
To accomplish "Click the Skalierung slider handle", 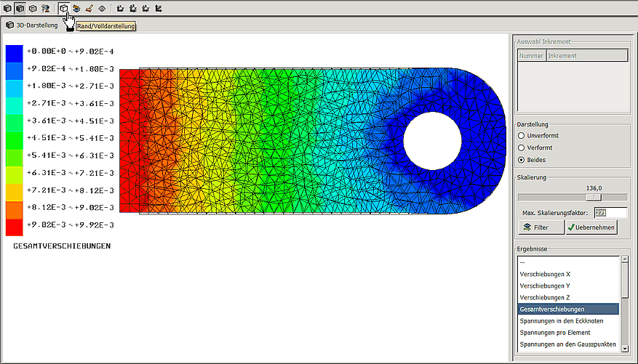I will (x=594, y=197).
